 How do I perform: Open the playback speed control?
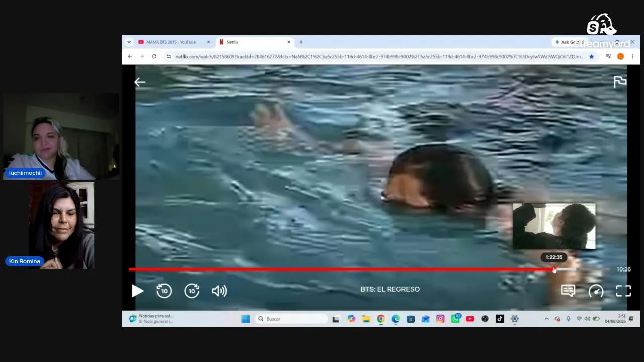point(596,291)
